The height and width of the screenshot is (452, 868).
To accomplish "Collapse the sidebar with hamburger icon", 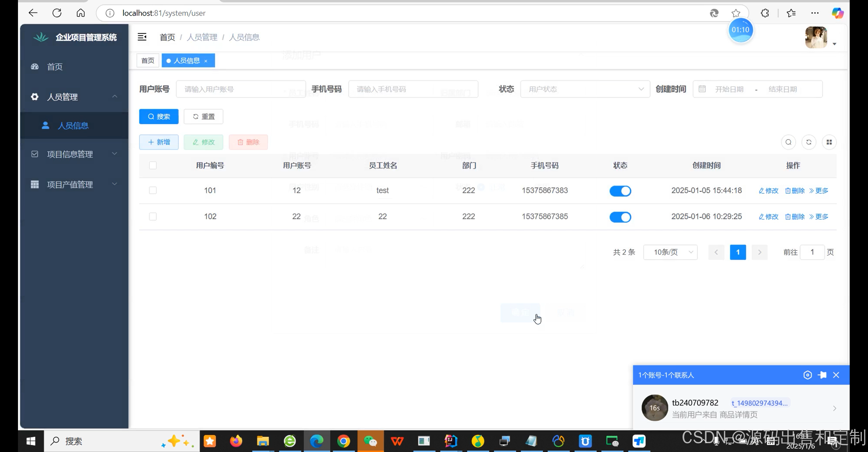I will click(x=142, y=37).
